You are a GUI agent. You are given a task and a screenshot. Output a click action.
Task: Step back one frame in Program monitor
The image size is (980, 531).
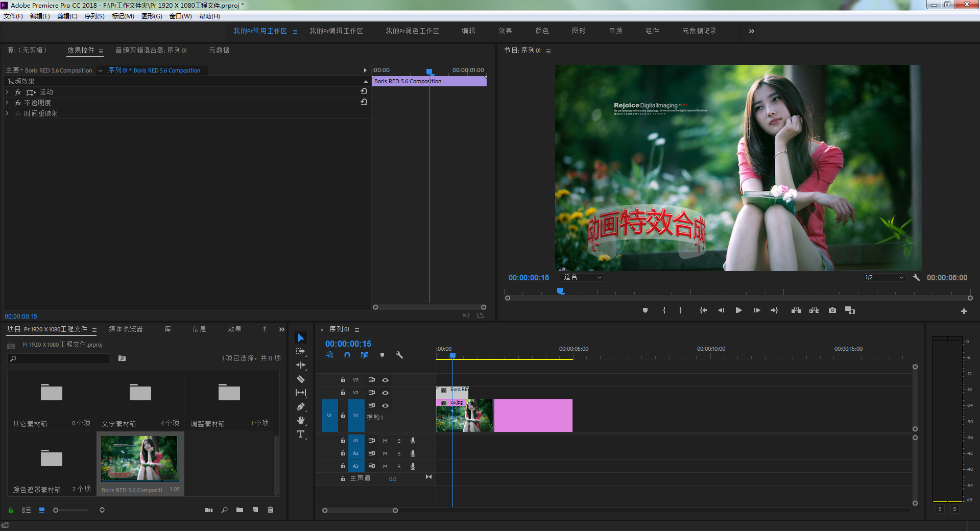721,310
